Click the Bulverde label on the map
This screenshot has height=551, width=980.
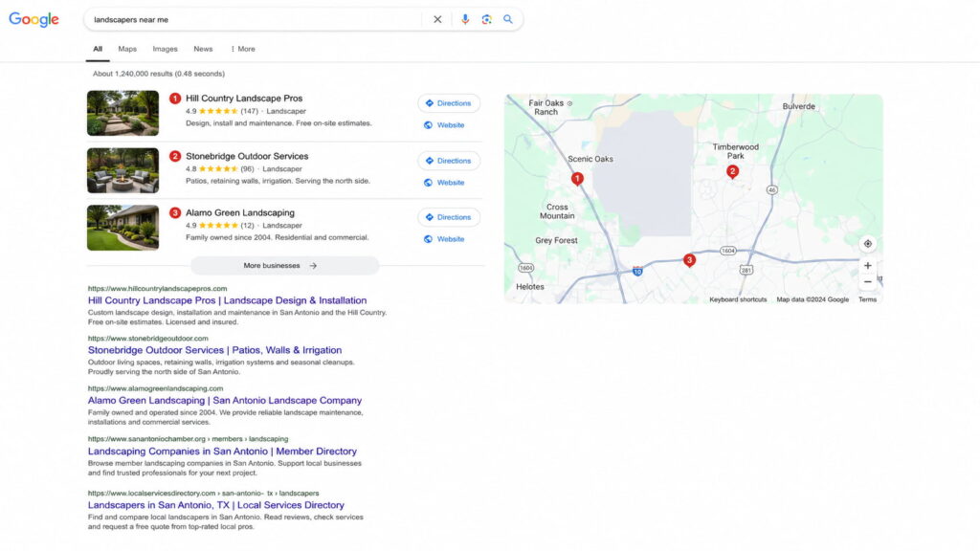pyautogui.click(x=799, y=106)
